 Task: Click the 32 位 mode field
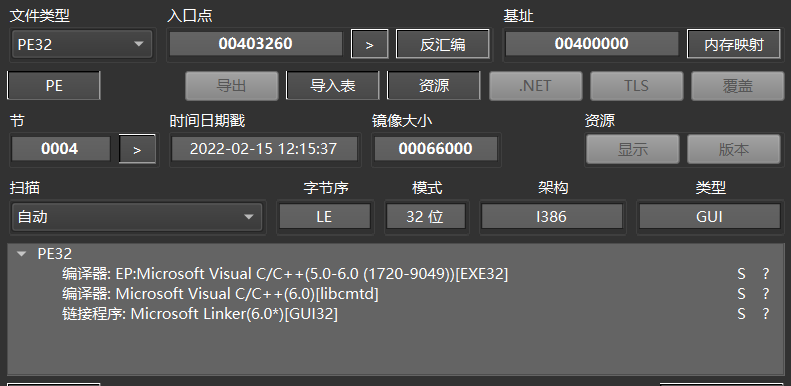point(425,216)
